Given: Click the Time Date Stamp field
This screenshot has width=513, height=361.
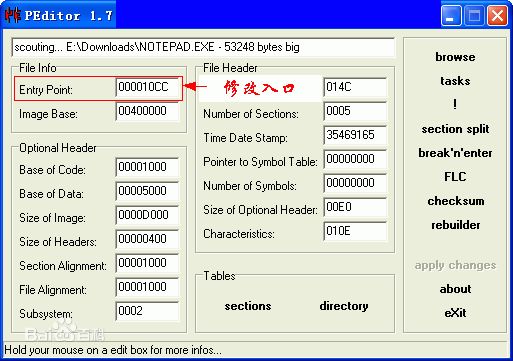Looking at the screenshot, I should pos(355,135).
